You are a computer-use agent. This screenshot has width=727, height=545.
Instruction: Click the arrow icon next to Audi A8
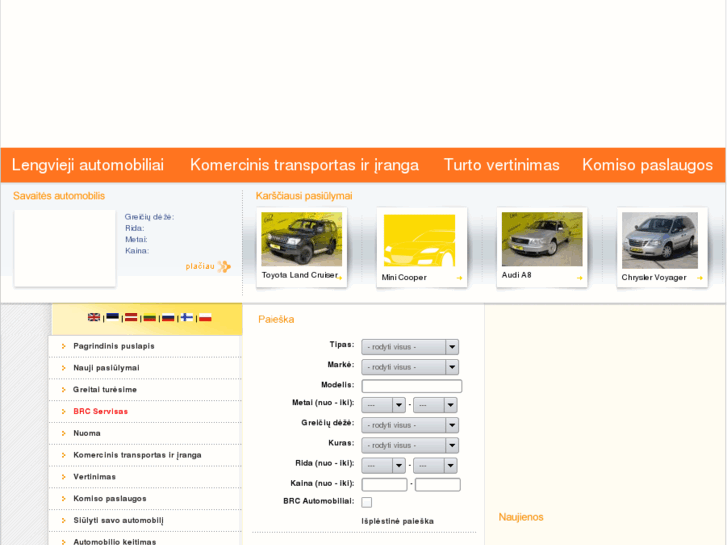click(580, 278)
